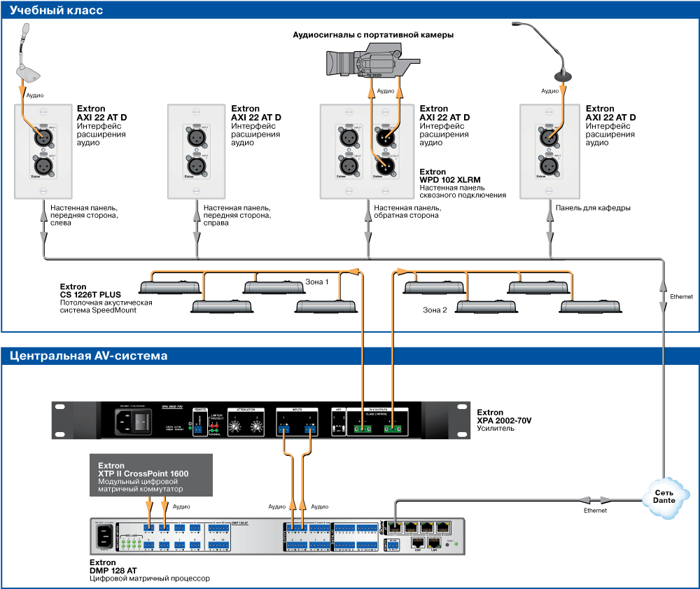This screenshot has height=589, width=700.
Task: Click the DMP 128 AT power inlet
Action: click(x=104, y=536)
